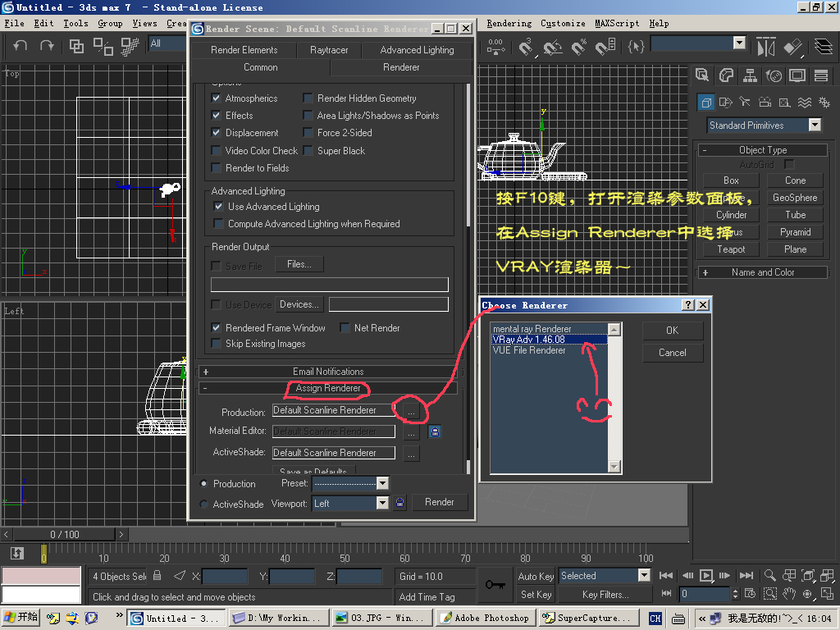Viewport: 840px width, 630px height.
Task: Switch to the Renderer tab
Action: [x=401, y=67]
